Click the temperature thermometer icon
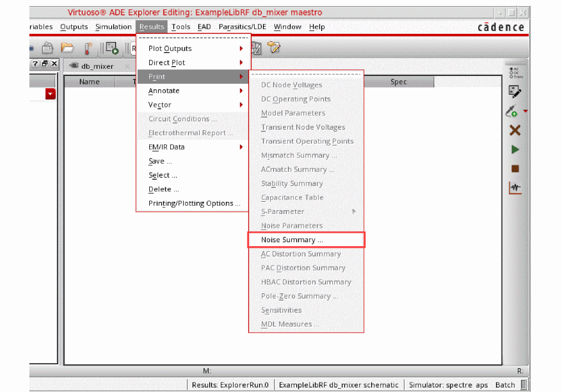Screen dimensions: 562x392 pos(88,48)
